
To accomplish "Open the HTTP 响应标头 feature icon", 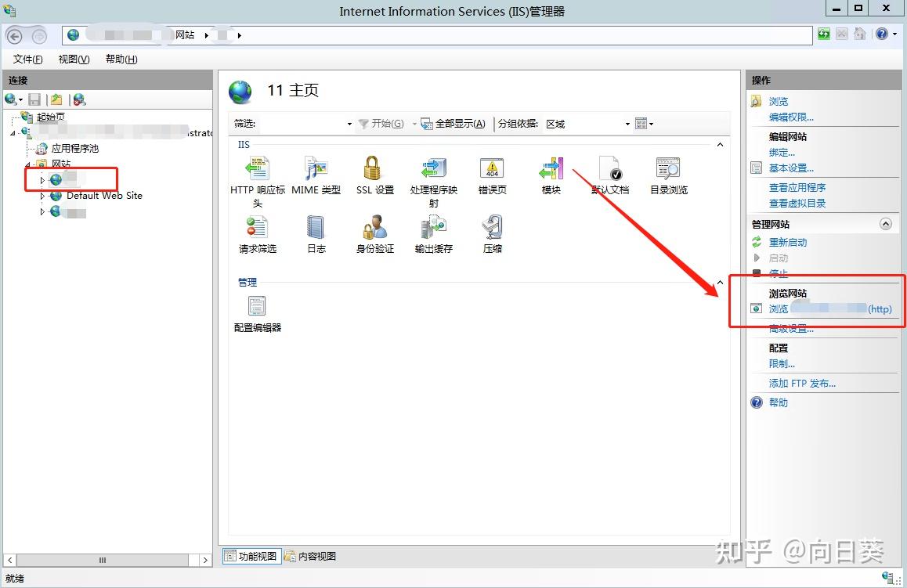I will [258, 168].
